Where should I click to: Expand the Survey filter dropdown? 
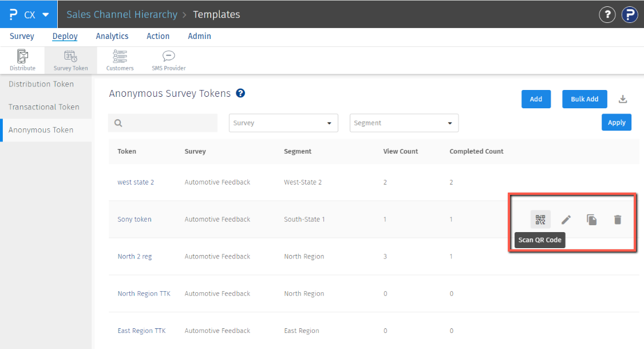[283, 123]
